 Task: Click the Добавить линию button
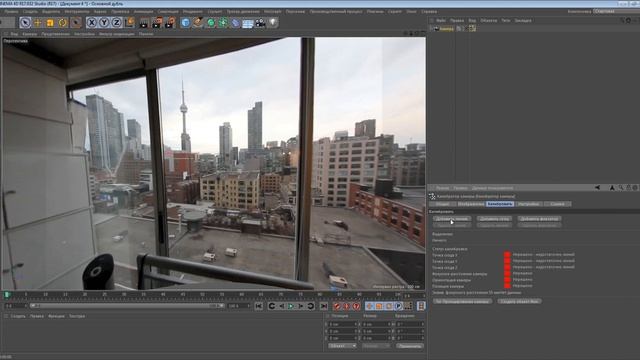click(452, 219)
